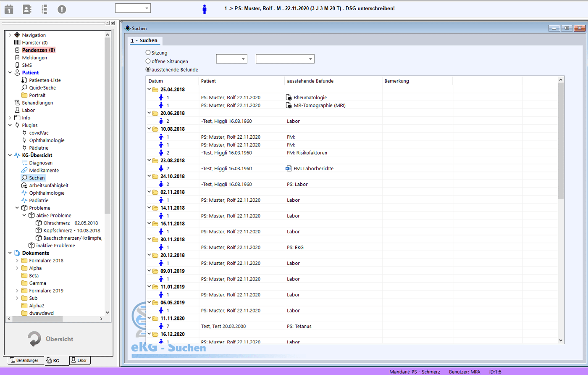Click the Ohrschmerz problem cube icon
Image resolution: width=588 pixels, height=375 pixels.
click(x=39, y=223)
